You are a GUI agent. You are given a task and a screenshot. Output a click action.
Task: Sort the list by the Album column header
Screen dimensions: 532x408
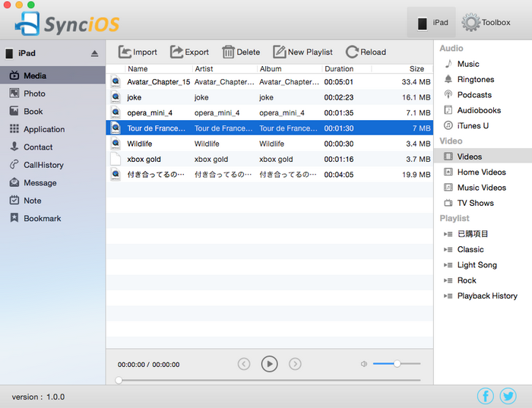pyautogui.click(x=290, y=69)
